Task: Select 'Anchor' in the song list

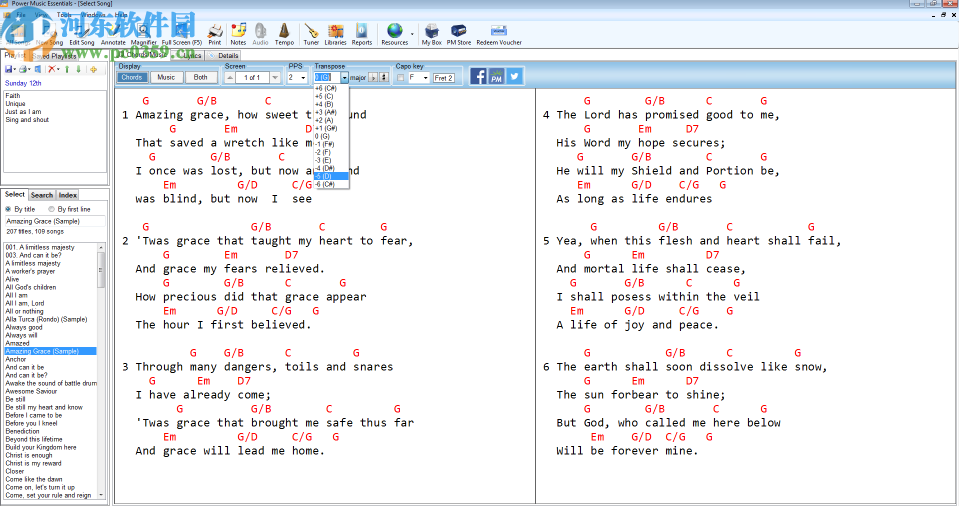Action: point(16,359)
